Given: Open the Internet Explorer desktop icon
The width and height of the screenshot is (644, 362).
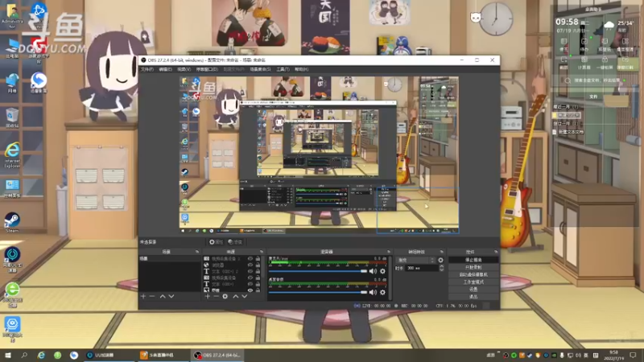Looking at the screenshot, I should point(12,154).
